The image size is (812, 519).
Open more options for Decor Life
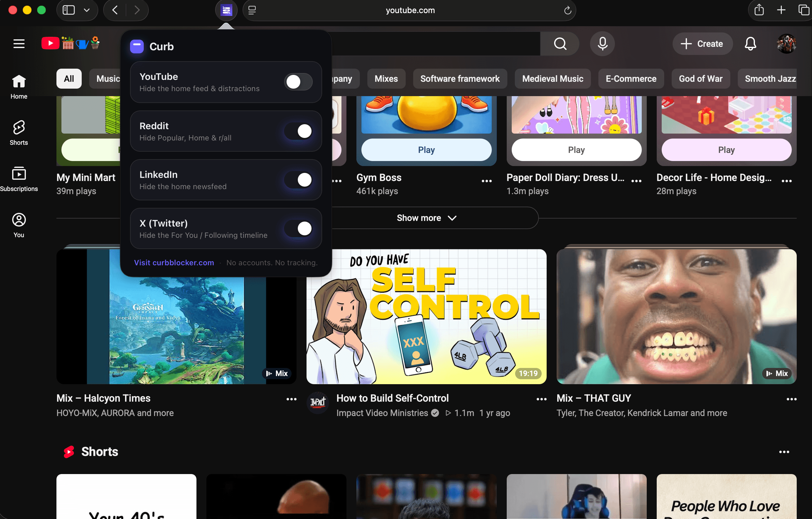787,181
